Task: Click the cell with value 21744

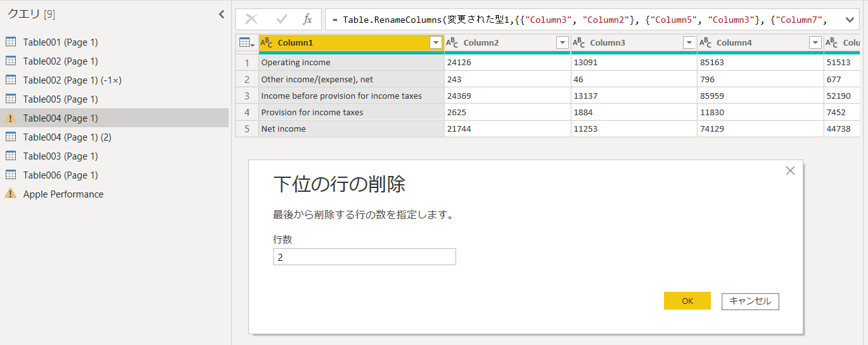Action: click(x=507, y=129)
